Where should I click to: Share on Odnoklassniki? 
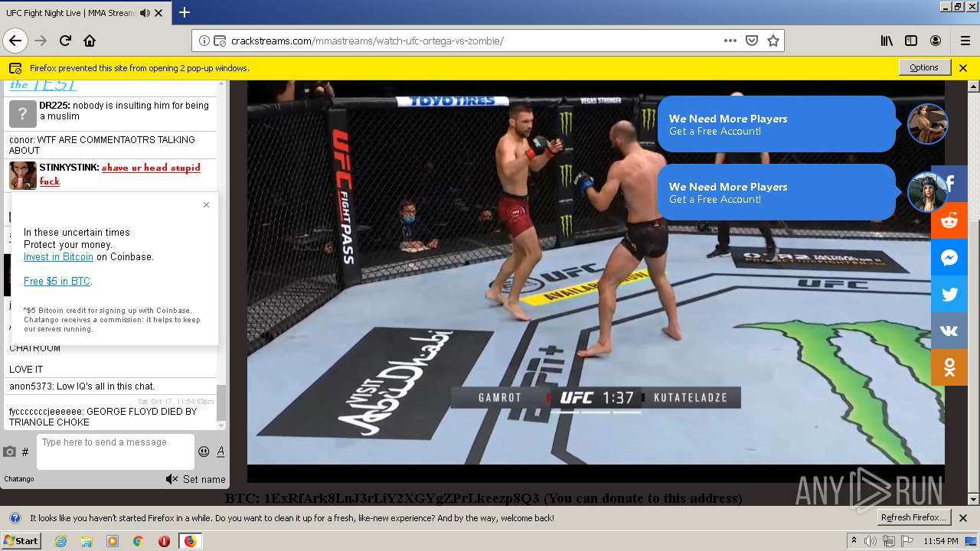[949, 367]
